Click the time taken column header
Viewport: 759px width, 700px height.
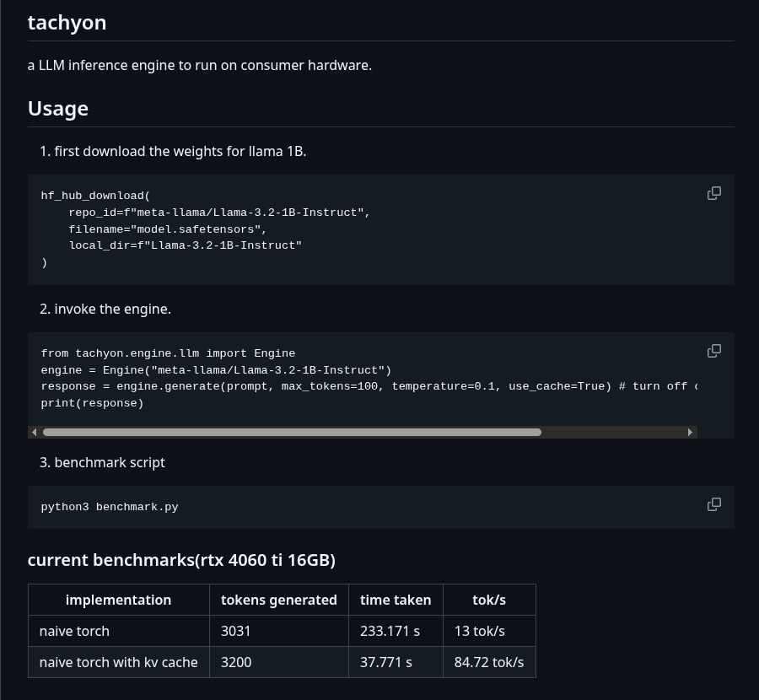tap(396, 600)
